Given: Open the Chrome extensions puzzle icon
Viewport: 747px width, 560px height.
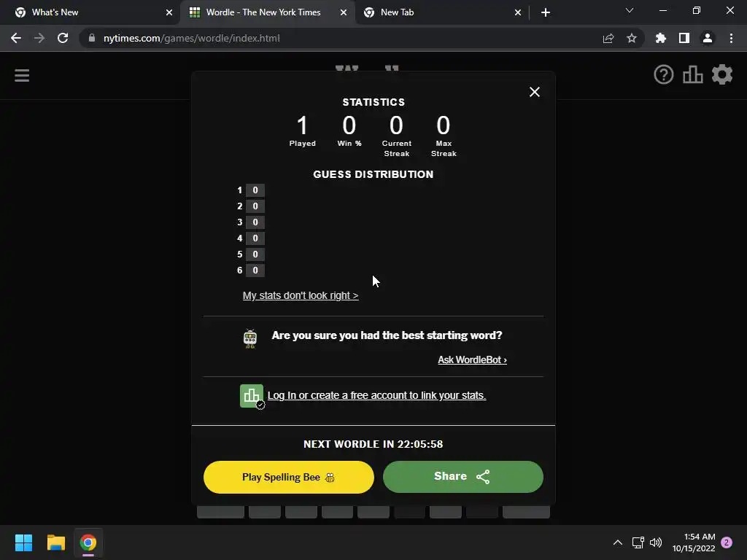Looking at the screenshot, I should pyautogui.click(x=661, y=38).
